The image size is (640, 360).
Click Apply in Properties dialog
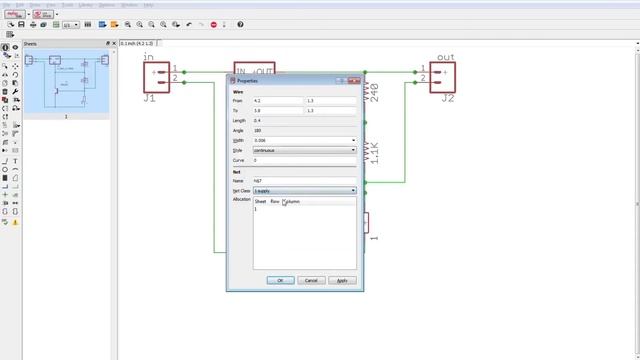pyautogui.click(x=342, y=280)
